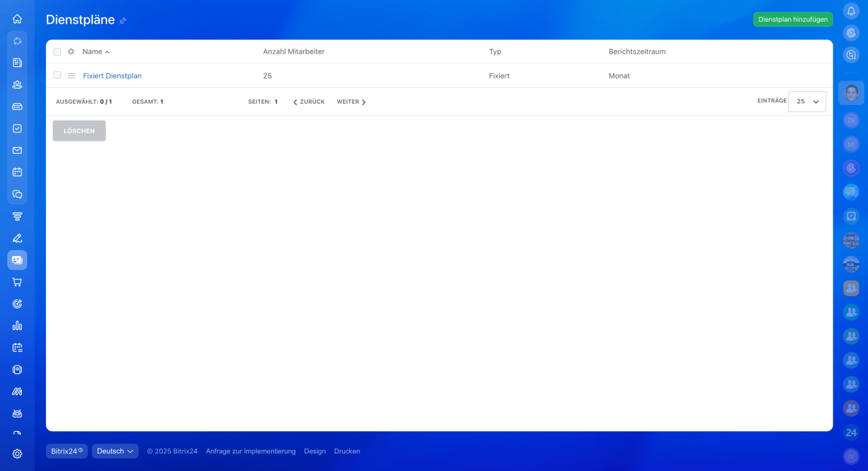Open Anfrage zur Implementierung footer link
The image size is (868, 471).
coord(251,451)
